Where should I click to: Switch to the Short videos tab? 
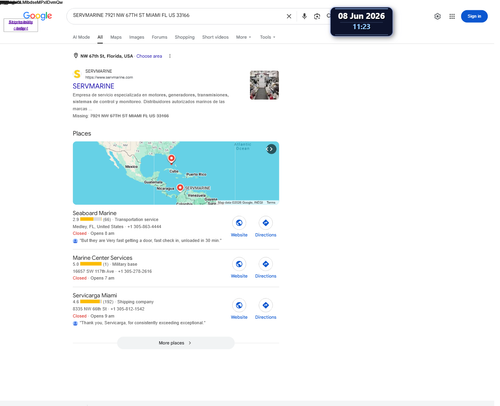click(215, 37)
